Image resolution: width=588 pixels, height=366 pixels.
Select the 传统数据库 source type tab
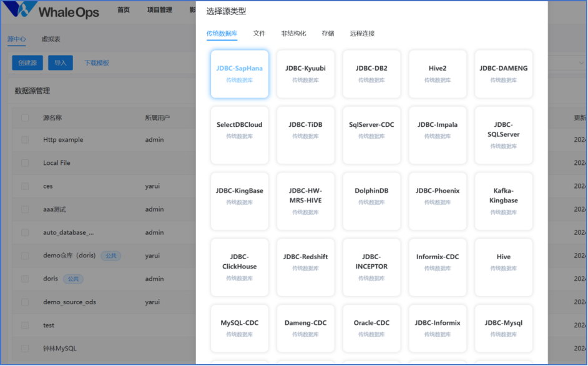tap(222, 33)
